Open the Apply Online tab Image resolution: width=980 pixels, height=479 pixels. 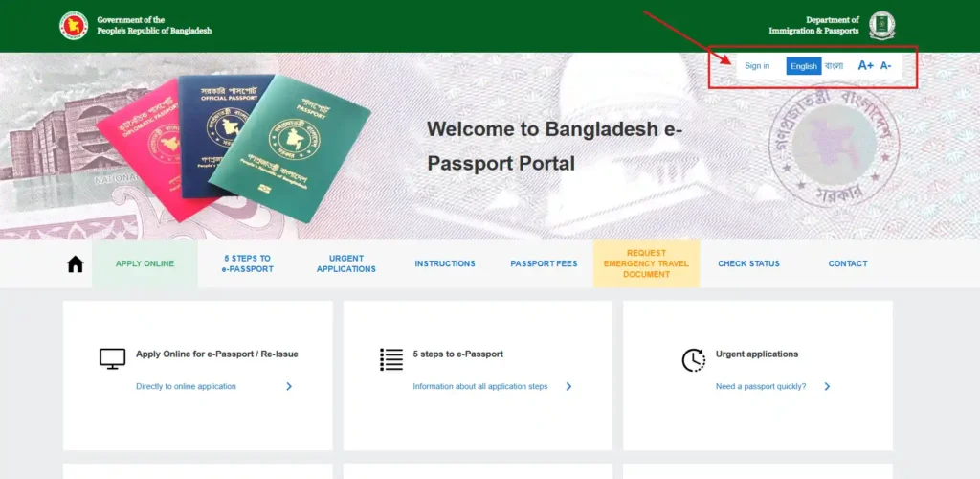145,263
